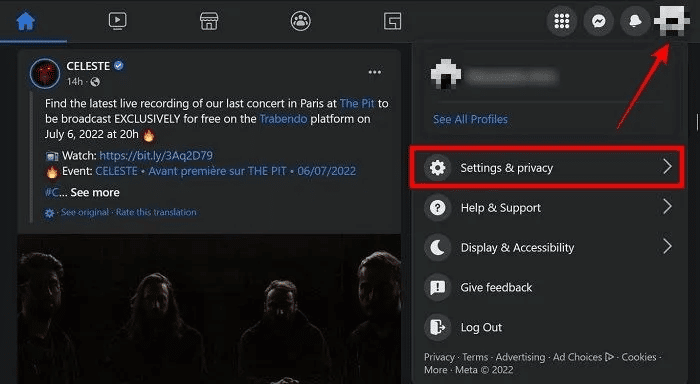The height and width of the screenshot is (384, 700).
Task: Open the Terms footer link
Action: pyautogui.click(x=475, y=357)
